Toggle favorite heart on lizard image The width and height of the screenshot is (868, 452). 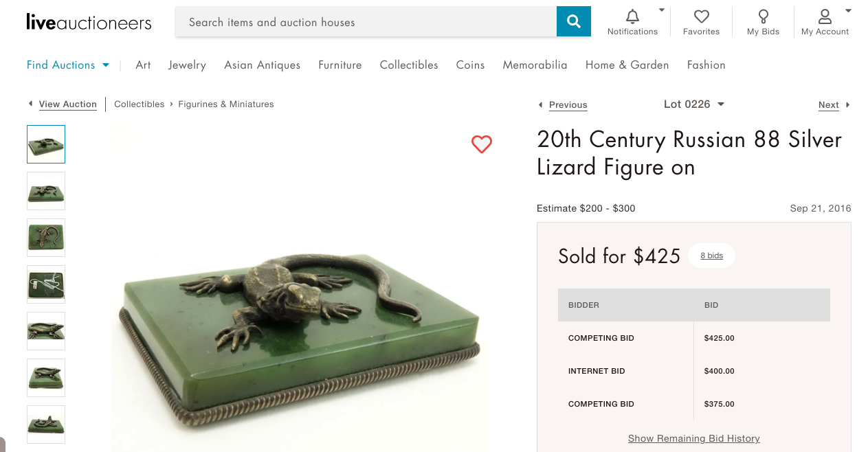(x=482, y=144)
